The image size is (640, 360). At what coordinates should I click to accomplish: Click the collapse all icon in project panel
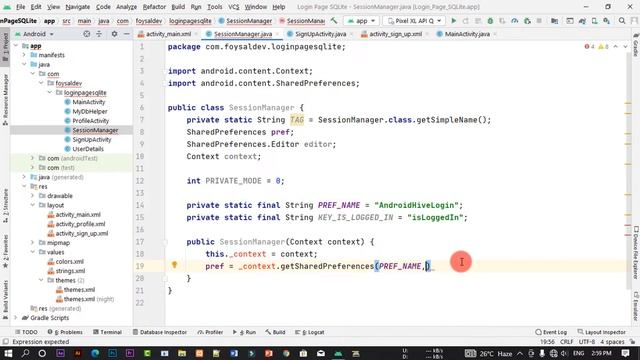click(x=99, y=34)
